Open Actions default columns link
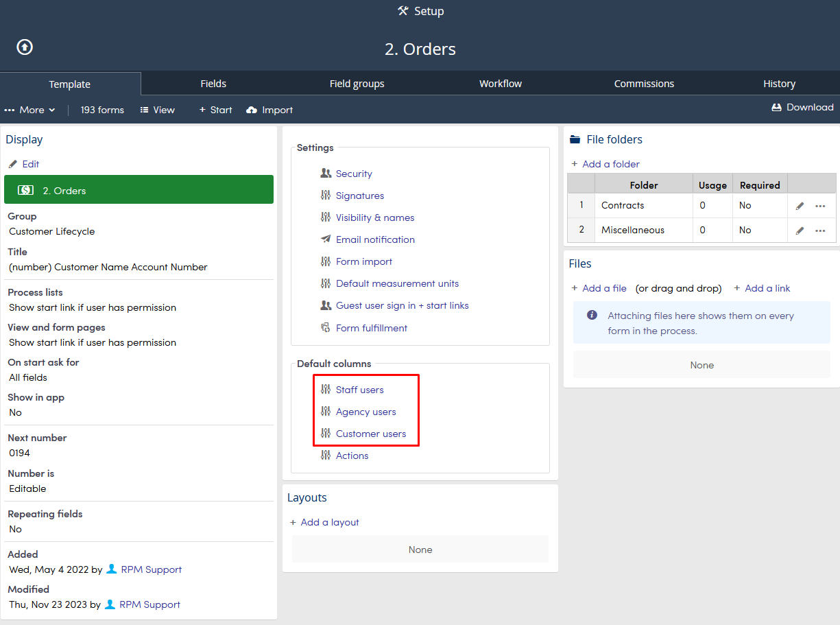Image resolution: width=840 pixels, height=625 pixels. click(x=352, y=456)
